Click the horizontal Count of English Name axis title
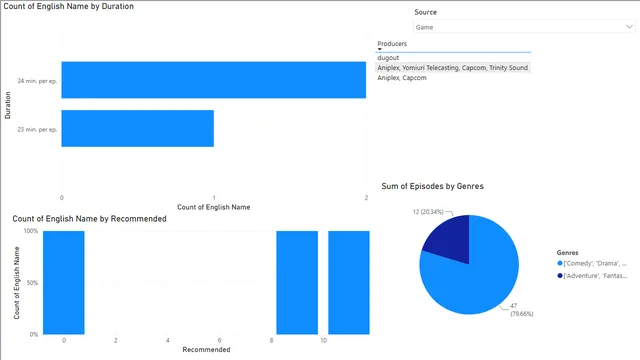 213,207
